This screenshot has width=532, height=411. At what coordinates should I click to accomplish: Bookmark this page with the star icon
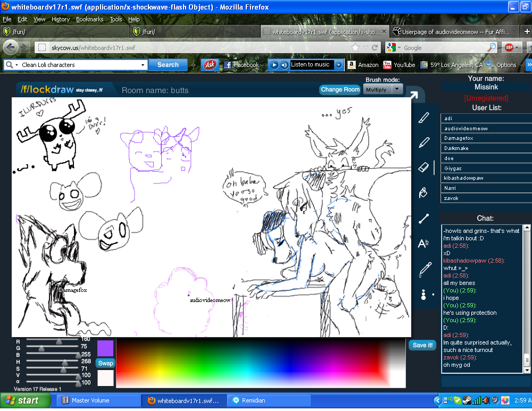355,47
